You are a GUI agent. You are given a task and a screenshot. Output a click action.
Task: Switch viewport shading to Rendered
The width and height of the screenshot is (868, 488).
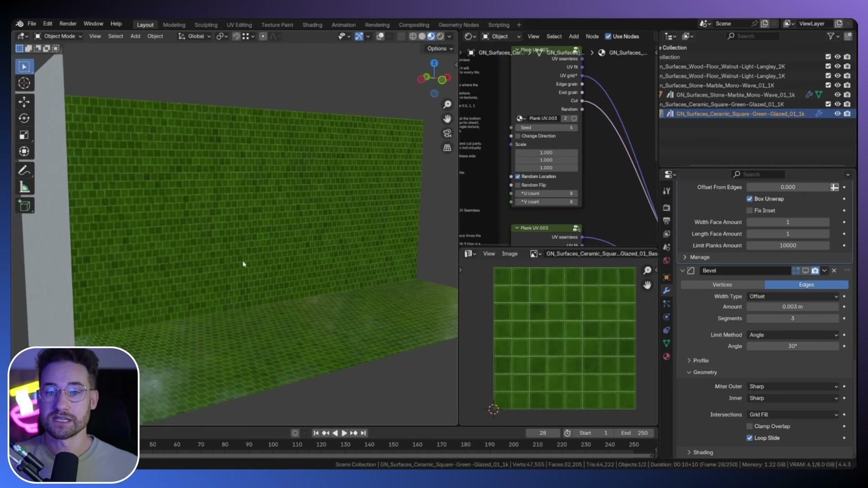point(440,36)
